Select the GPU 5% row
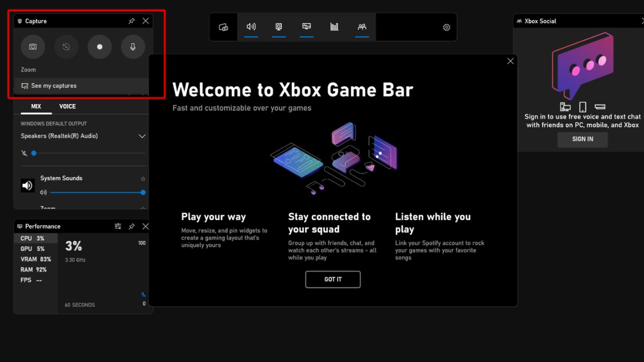This screenshot has width=644, height=362. click(x=36, y=249)
